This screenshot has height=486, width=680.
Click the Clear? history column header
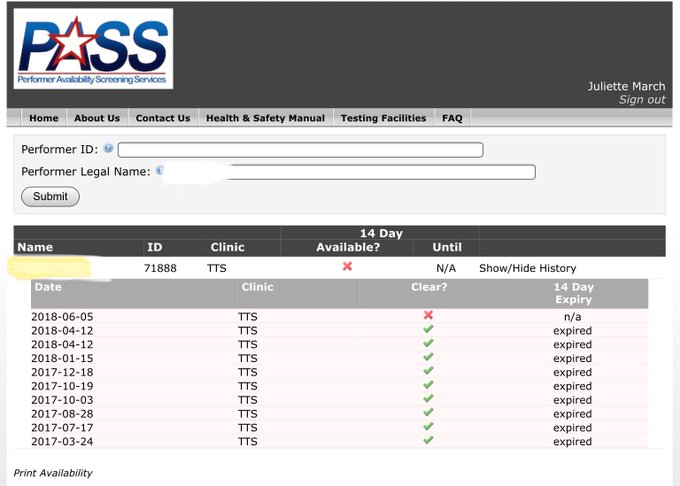(429, 287)
